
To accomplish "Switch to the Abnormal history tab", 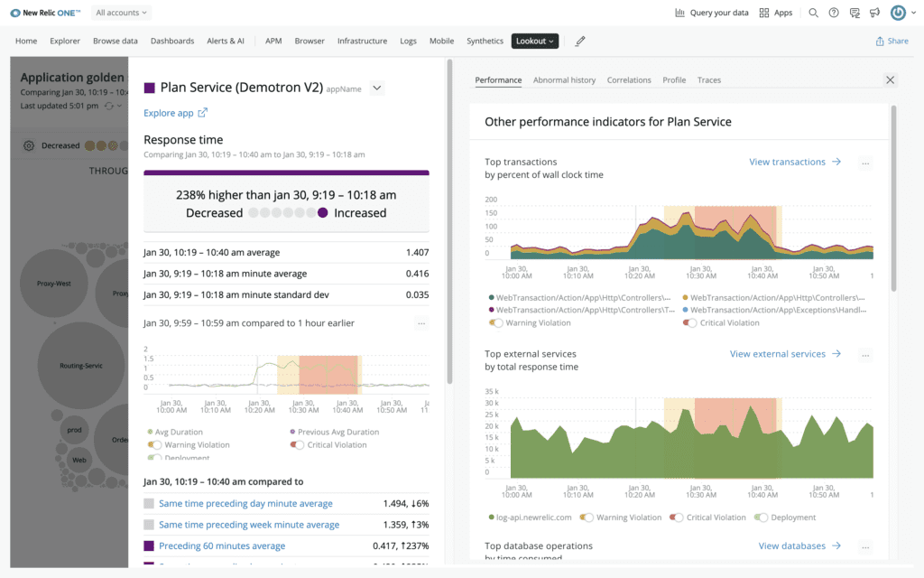I will (x=564, y=79).
